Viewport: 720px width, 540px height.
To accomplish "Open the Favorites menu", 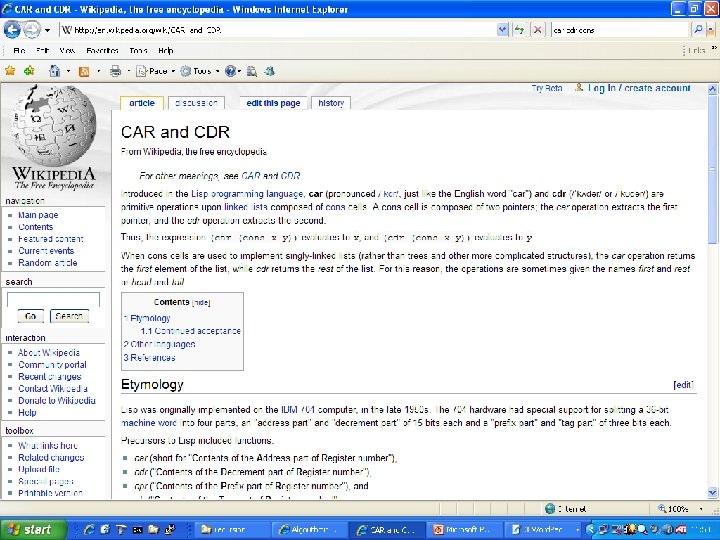I will click(x=102, y=51).
